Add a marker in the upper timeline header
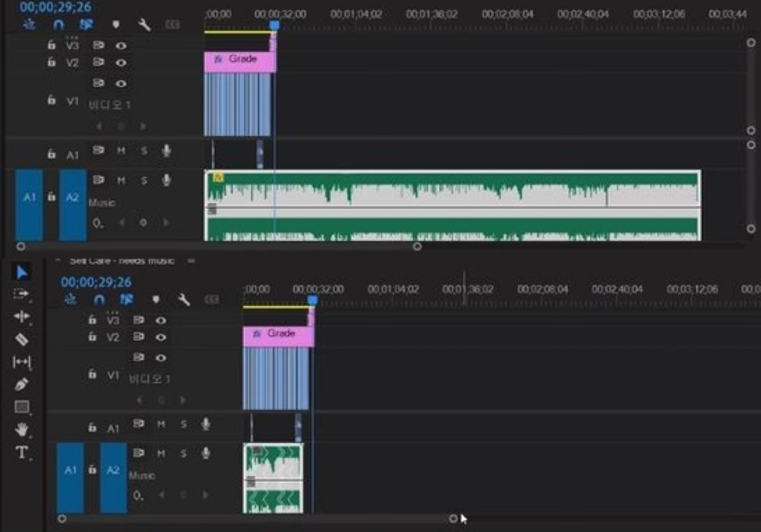Image resolution: width=761 pixels, height=532 pixels. [115, 24]
